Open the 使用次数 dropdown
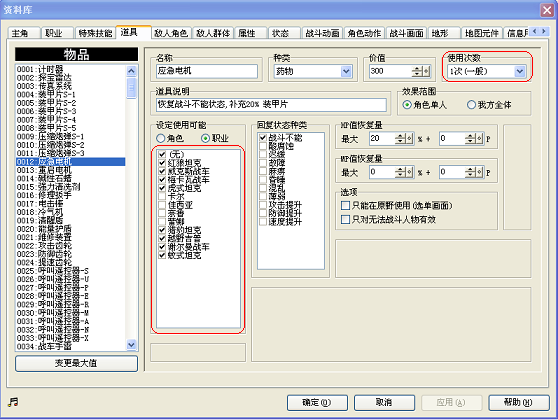The width and height of the screenshot is (558, 420). point(520,72)
